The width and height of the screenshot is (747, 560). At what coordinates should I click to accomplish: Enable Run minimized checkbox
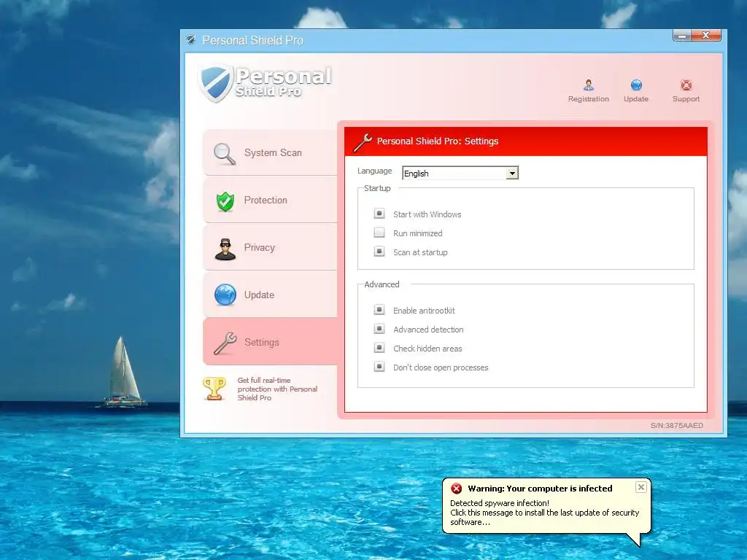coord(379,233)
